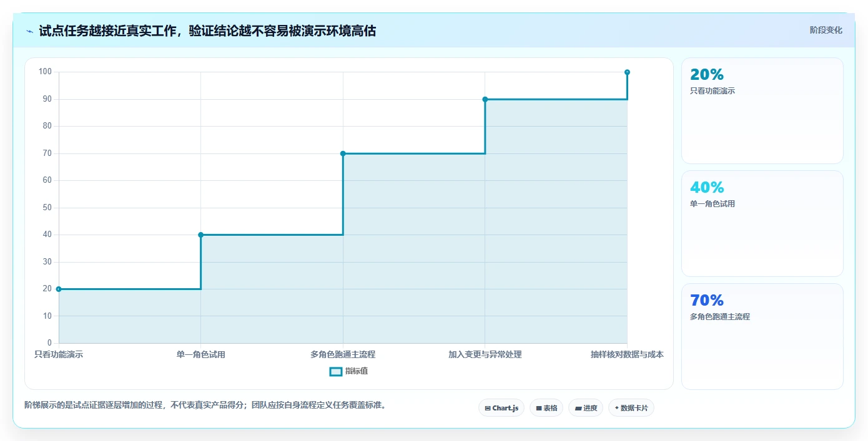Click the y-axis tick label 30

click(x=47, y=262)
